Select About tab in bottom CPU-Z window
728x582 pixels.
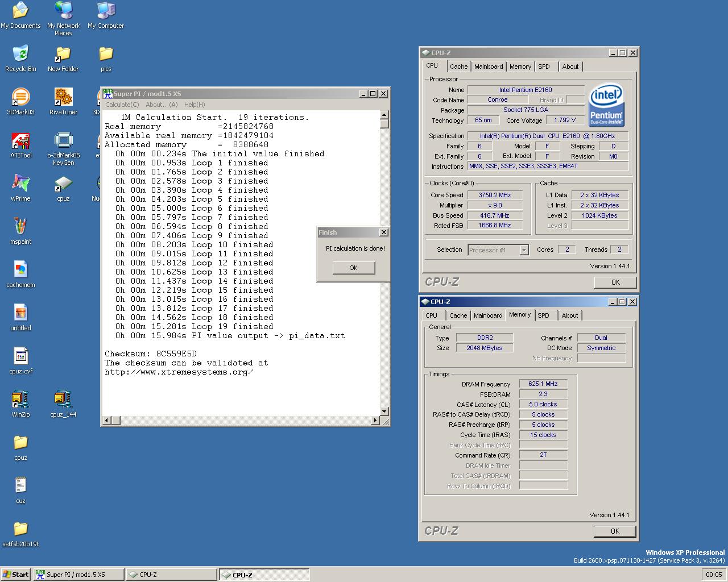pos(570,315)
